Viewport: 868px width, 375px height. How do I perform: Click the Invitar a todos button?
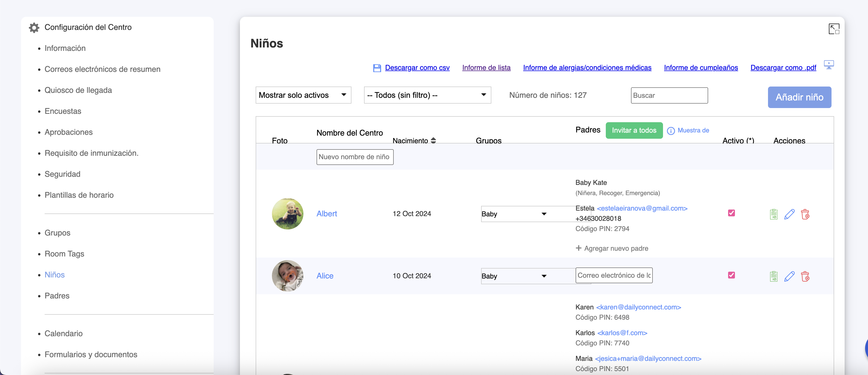(634, 131)
